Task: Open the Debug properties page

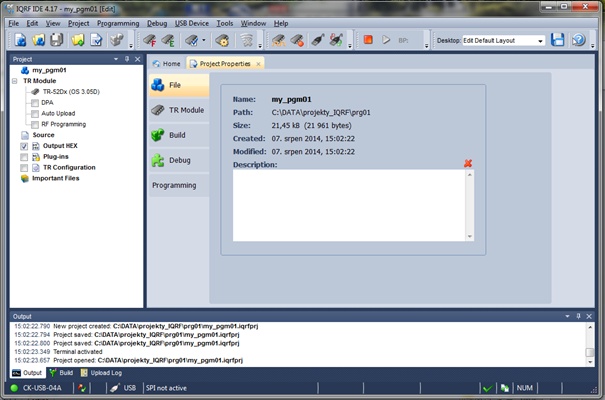Action: click(179, 160)
